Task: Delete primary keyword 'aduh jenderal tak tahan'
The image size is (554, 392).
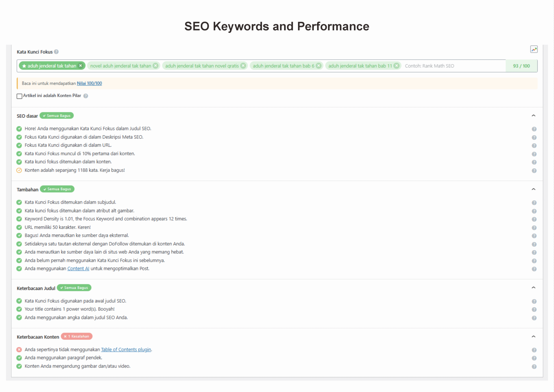Action: (x=81, y=66)
